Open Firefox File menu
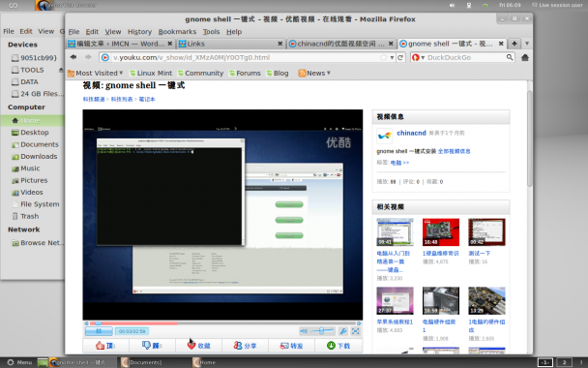588x368 pixels. coord(73,32)
